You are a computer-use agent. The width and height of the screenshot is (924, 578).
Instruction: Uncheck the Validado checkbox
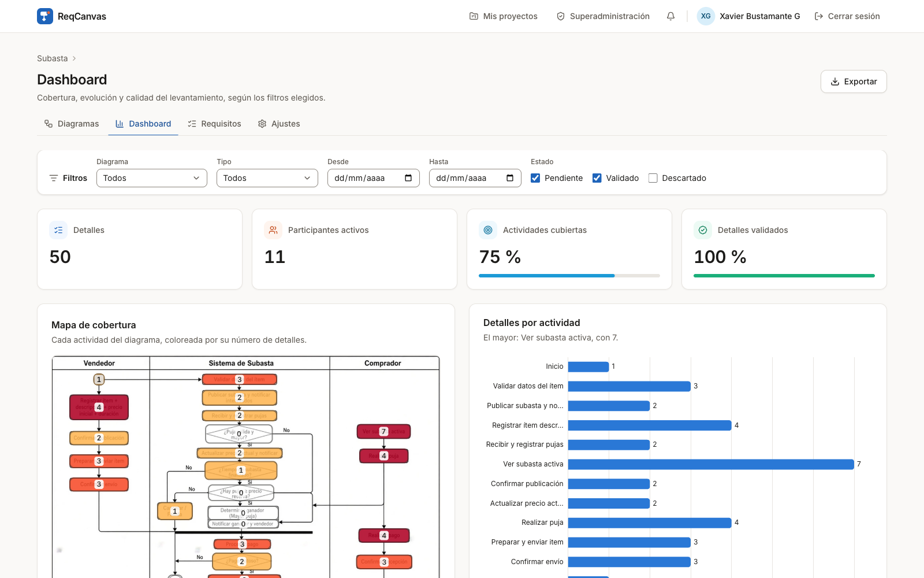pos(597,178)
